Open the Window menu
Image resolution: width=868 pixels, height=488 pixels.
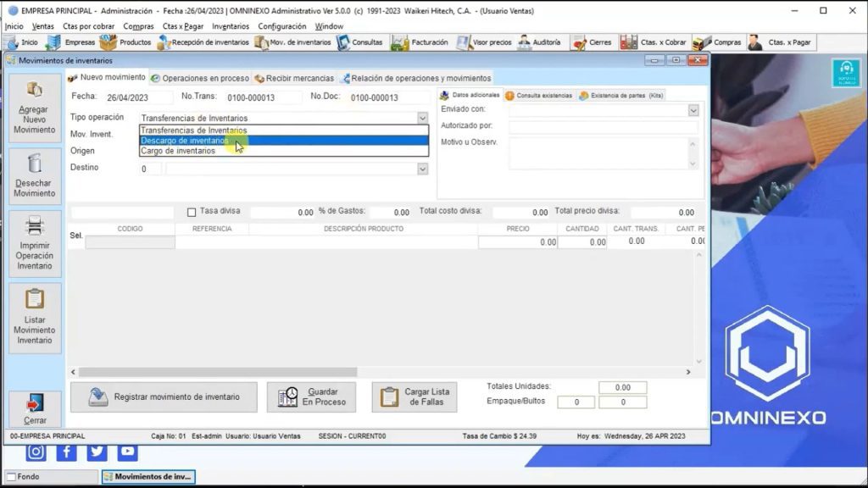point(329,26)
